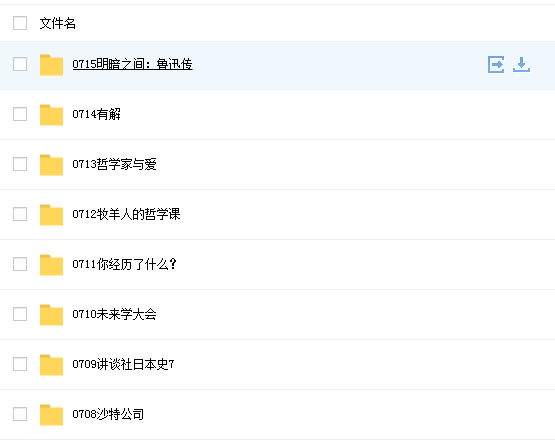Screen dimensions: 555x446
Task: Click the 文件名 column header
Action: [58, 23]
